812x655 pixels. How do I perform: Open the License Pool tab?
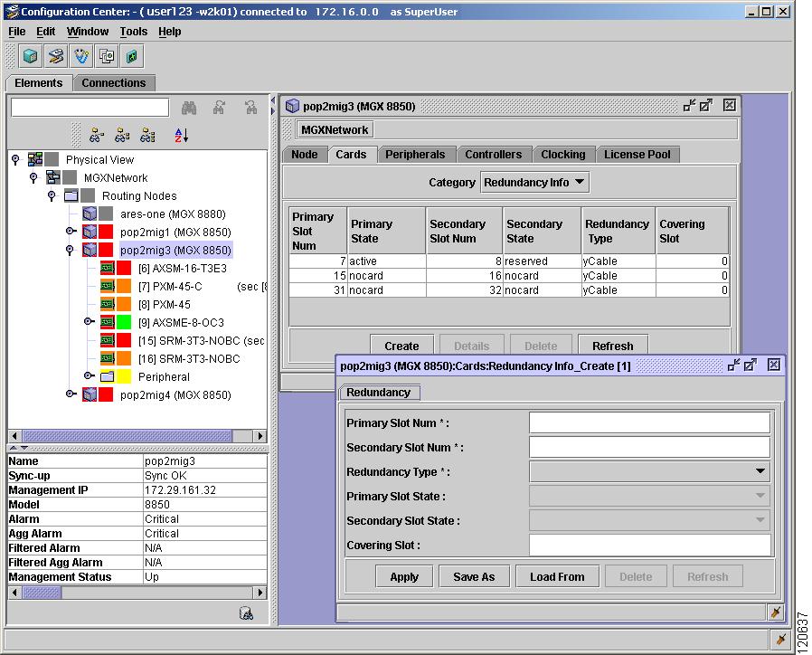[637, 155]
